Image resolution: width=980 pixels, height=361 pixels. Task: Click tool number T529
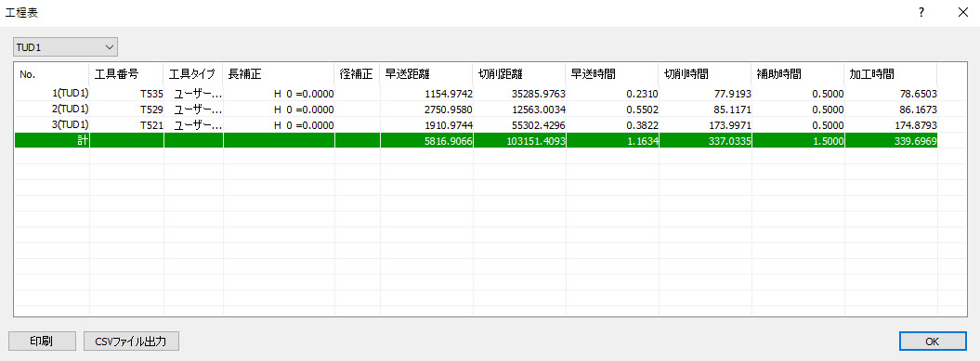(x=151, y=110)
